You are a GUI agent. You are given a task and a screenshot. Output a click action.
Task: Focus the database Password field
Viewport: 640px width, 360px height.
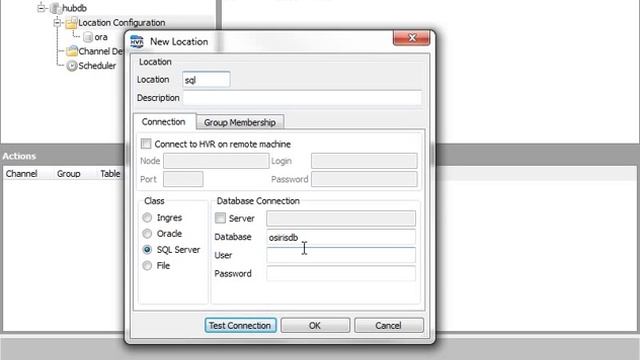[x=341, y=273]
